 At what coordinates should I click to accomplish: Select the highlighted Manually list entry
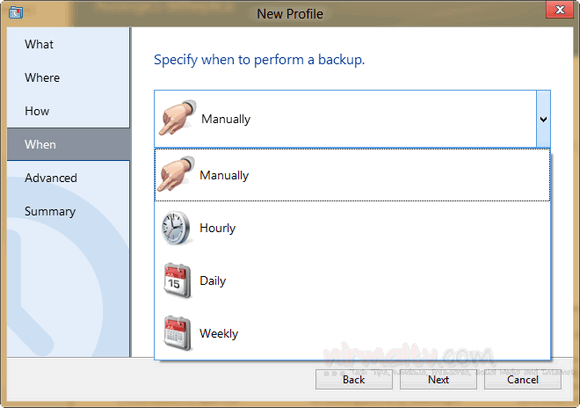point(352,175)
